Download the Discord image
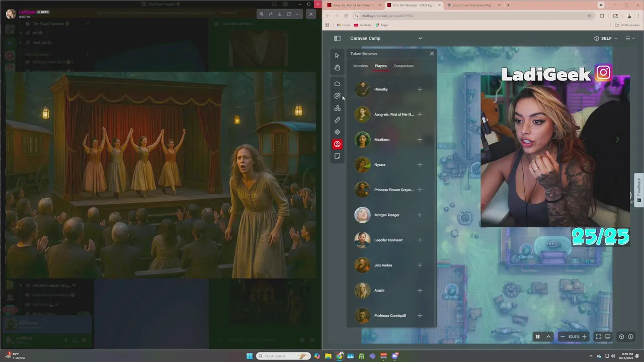 coord(280,14)
